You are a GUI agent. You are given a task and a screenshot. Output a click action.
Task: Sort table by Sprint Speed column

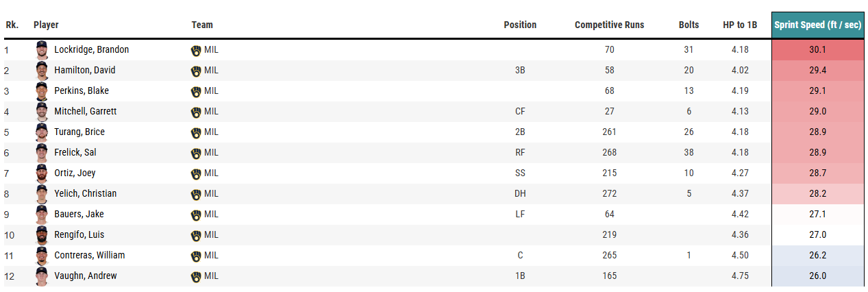(817, 25)
